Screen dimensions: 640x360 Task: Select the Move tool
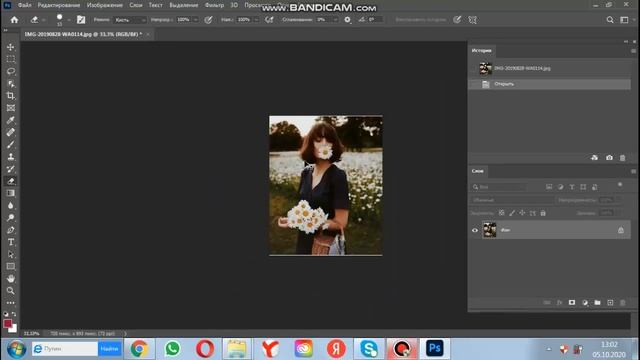point(11,47)
